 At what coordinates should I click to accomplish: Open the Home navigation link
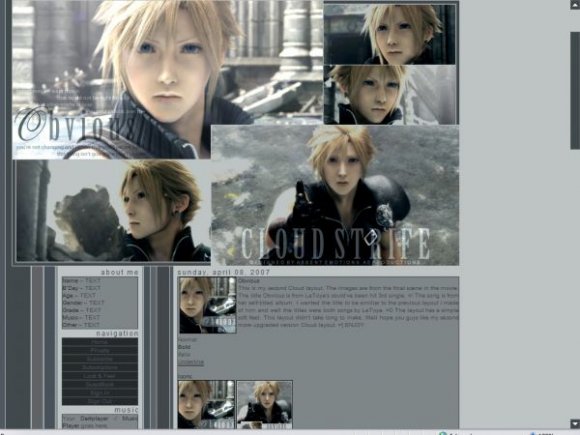pos(100,342)
